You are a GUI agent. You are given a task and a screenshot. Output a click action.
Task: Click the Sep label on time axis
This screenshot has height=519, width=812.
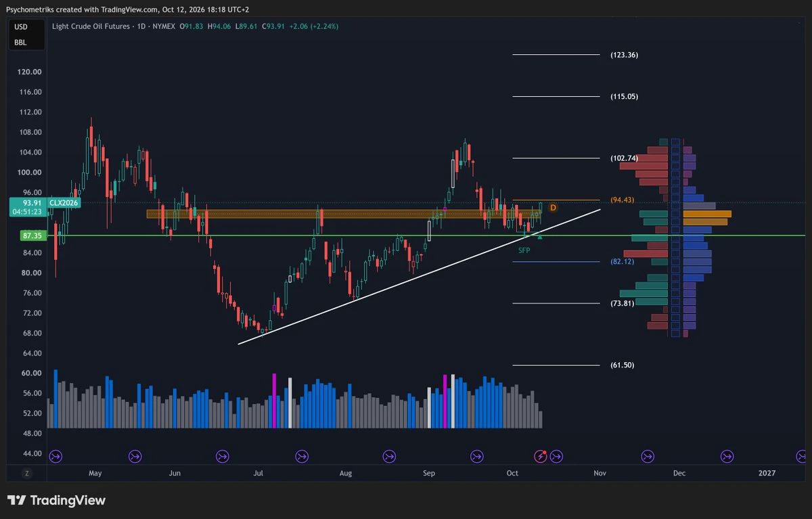pos(429,473)
